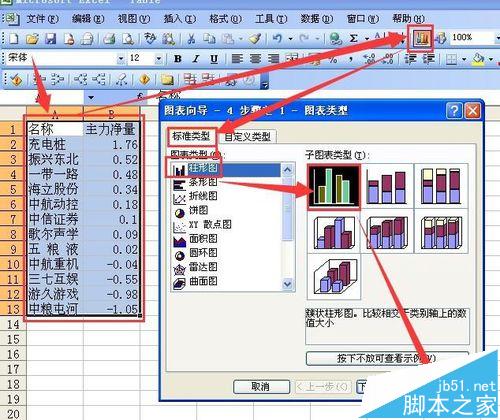
Task: Launch the Chart Wizard toolbar icon
Action: 421,39
